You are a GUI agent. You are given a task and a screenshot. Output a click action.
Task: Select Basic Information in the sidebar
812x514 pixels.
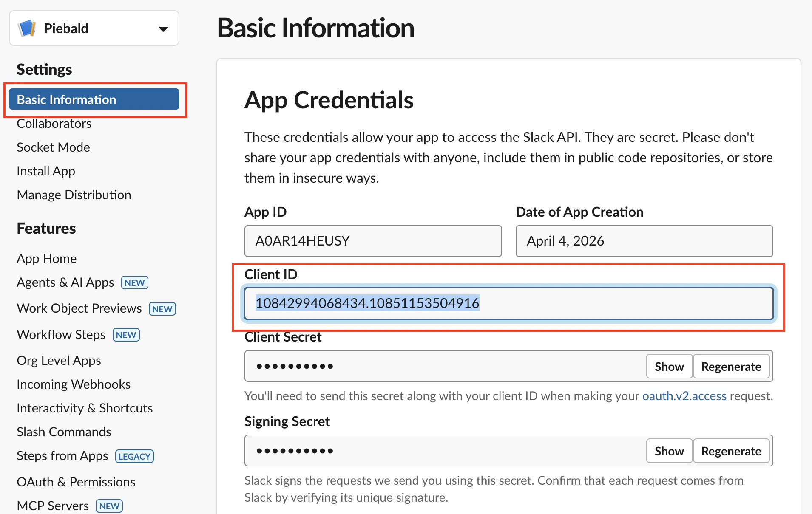click(94, 99)
